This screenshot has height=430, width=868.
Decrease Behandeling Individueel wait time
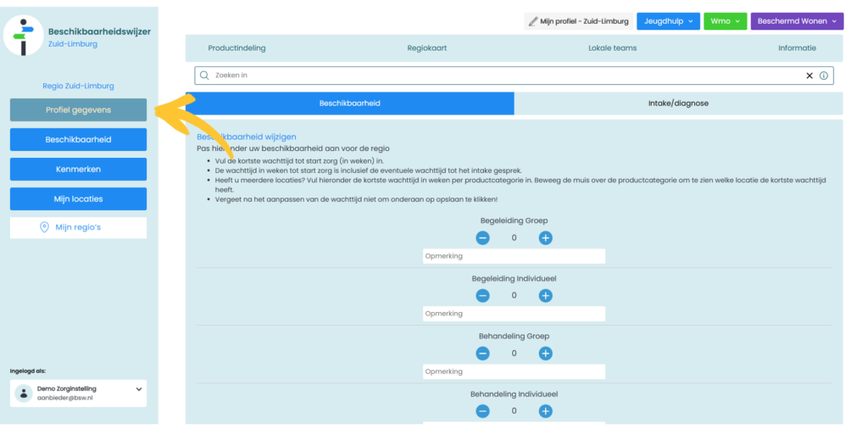pos(482,411)
